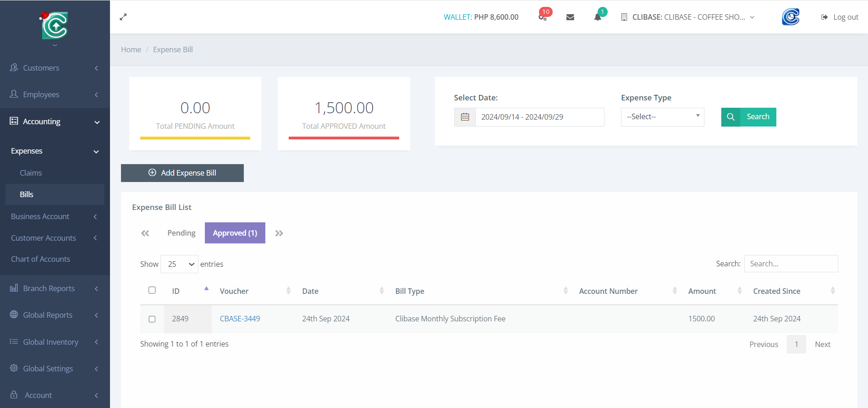The height and width of the screenshot is (408, 868).
Task: Open the settings gears notification icon
Action: 543,17
